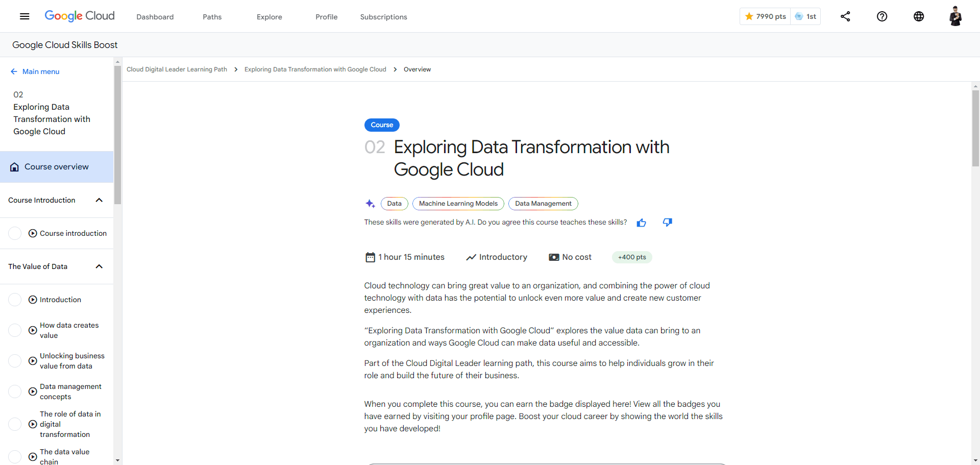Image resolution: width=980 pixels, height=465 pixels.
Task: Open Unlocking business value from data lesson
Action: tap(72, 361)
